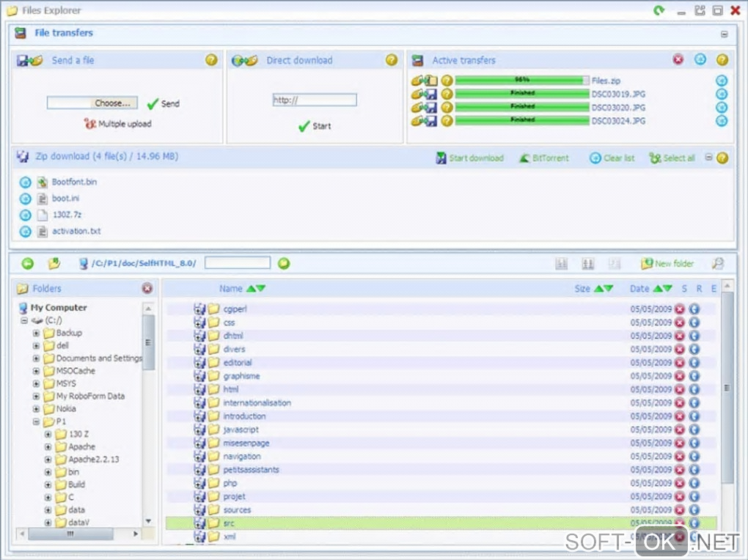Expand the dell folder in tree
This screenshot has width=748, height=560.
36,346
